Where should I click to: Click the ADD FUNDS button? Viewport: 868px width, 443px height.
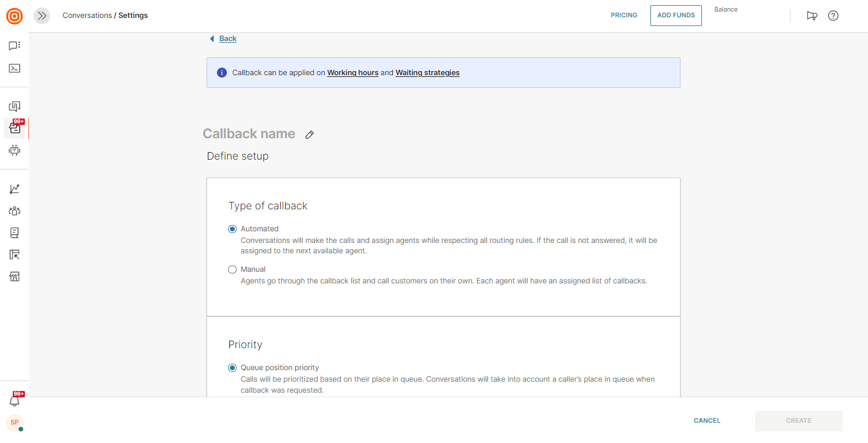click(676, 16)
